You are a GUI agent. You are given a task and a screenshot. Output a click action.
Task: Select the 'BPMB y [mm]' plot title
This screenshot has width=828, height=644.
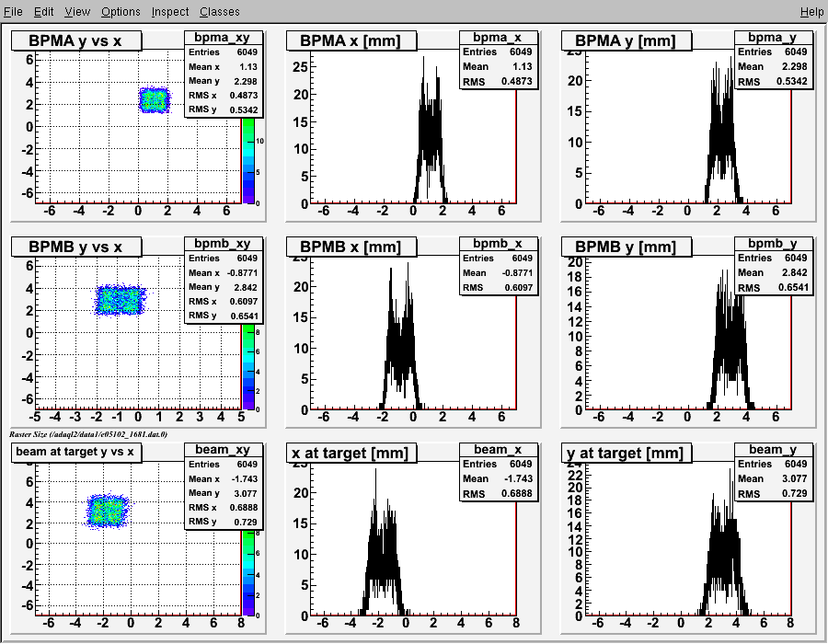(626, 247)
